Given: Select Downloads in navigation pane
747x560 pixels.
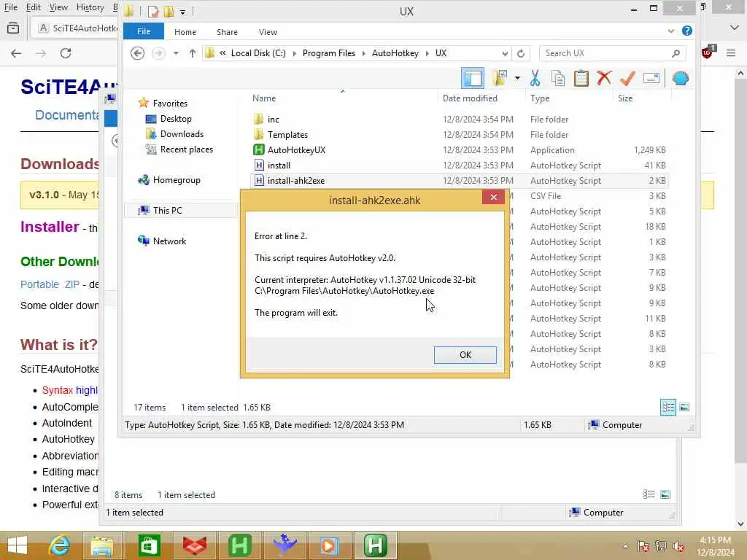Looking at the screenshot, I should [182, 134].
